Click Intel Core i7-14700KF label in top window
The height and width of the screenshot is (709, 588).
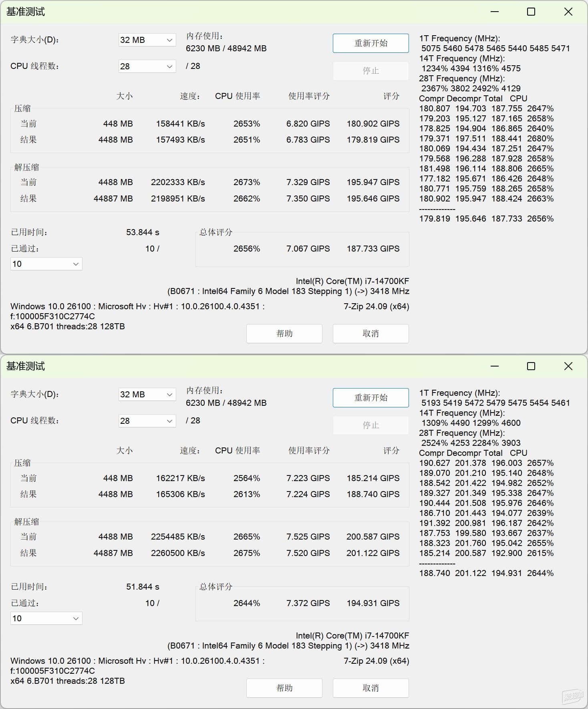point(352,281)
